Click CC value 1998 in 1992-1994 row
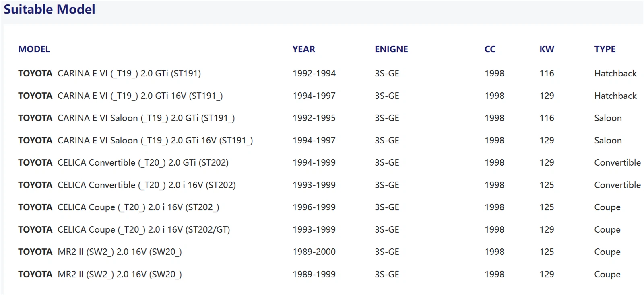The width and height of the screenshot is (644, 295). (494, 74)
